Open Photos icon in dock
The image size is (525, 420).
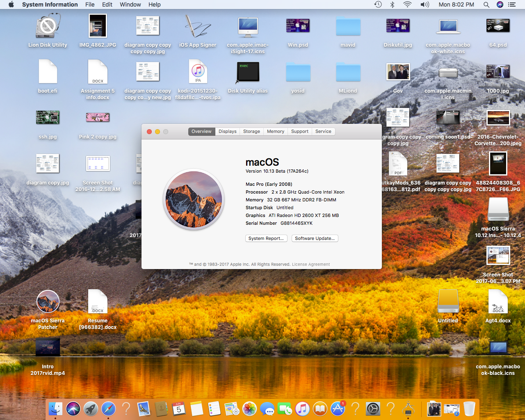(249, 409)
